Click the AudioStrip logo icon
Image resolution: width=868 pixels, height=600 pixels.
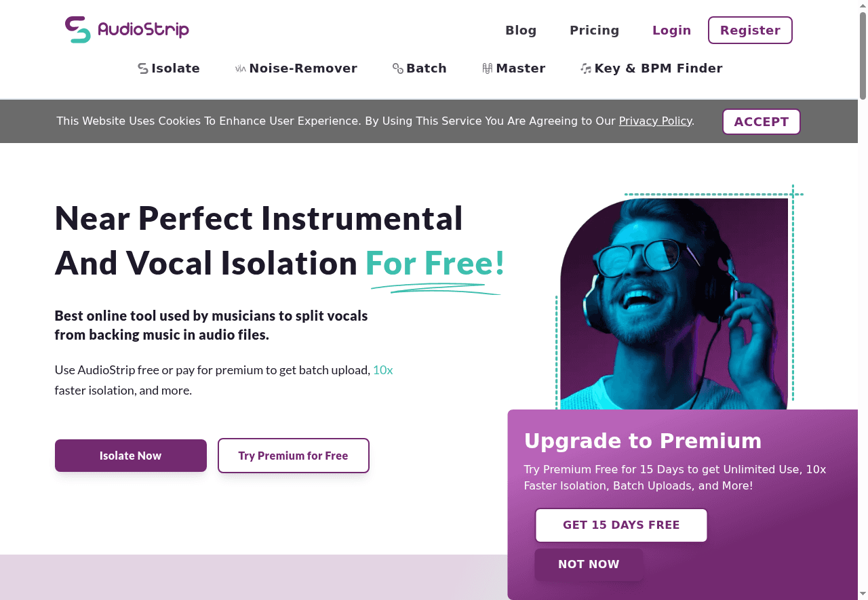(x=77, y=30)
